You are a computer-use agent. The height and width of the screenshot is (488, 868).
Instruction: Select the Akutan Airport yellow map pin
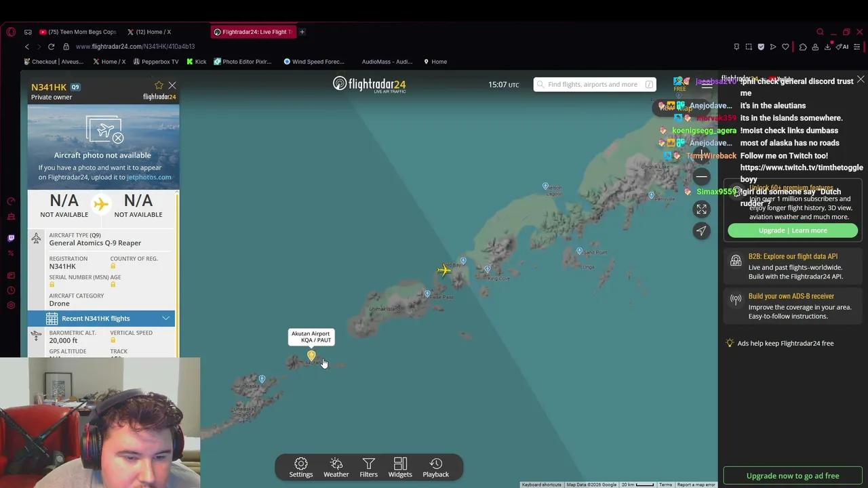(311, 355)
